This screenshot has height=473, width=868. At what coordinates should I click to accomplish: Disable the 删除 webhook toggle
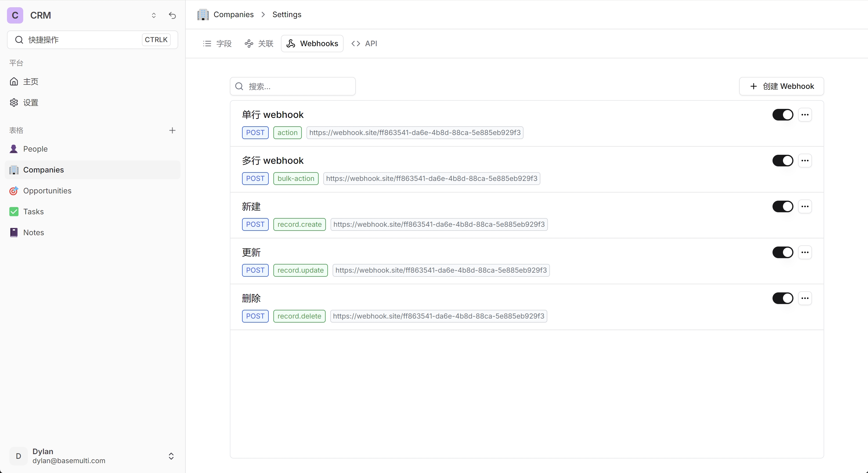pos(783,298)
